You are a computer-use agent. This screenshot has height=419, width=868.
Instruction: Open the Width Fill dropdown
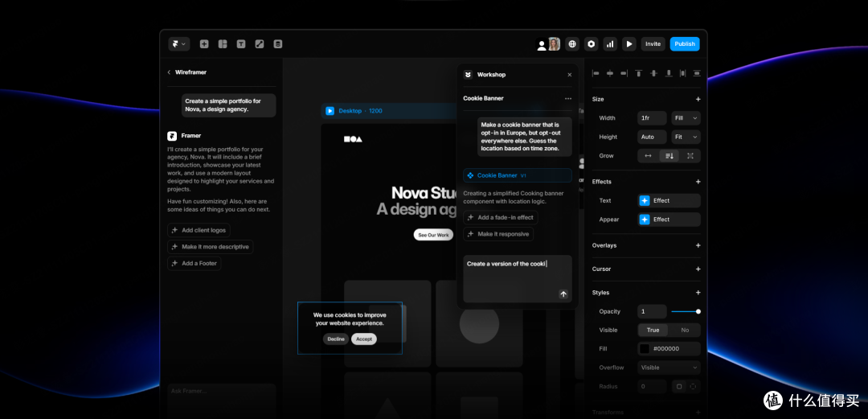[686, 118]
